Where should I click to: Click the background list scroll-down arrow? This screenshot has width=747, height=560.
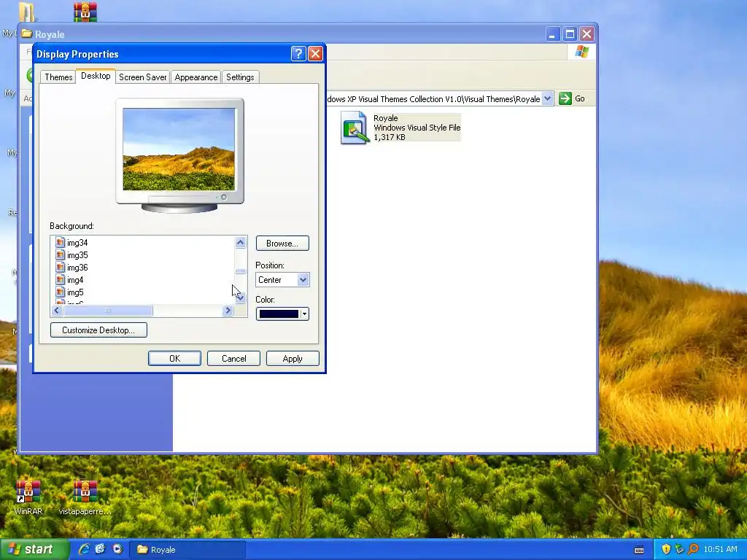[240, 298]
